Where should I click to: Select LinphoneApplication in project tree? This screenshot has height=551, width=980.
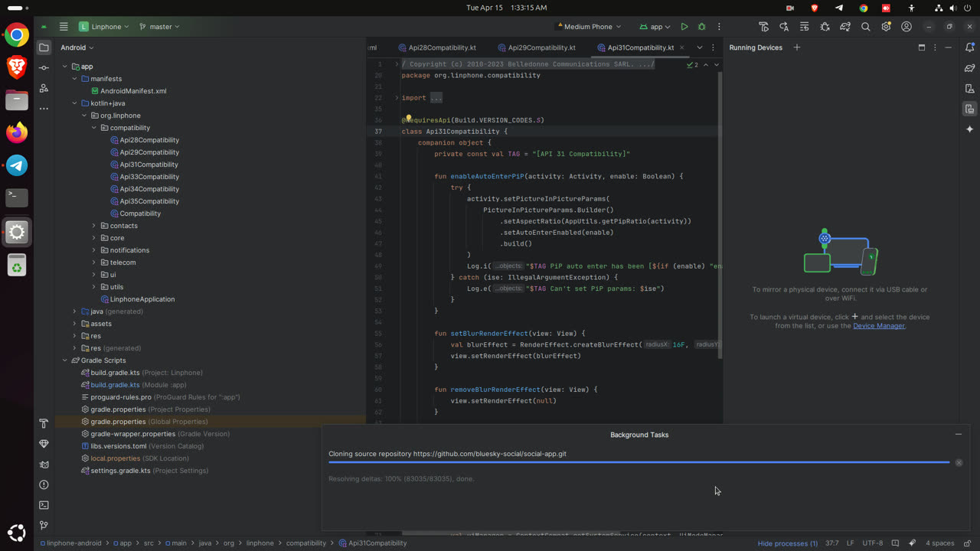142,299
